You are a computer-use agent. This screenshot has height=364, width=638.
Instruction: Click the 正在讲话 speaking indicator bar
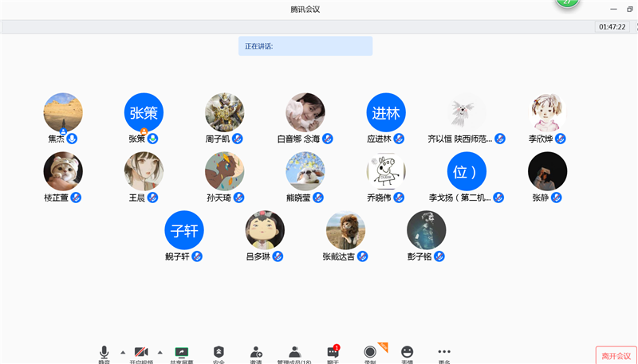click(x=305, y=46)
